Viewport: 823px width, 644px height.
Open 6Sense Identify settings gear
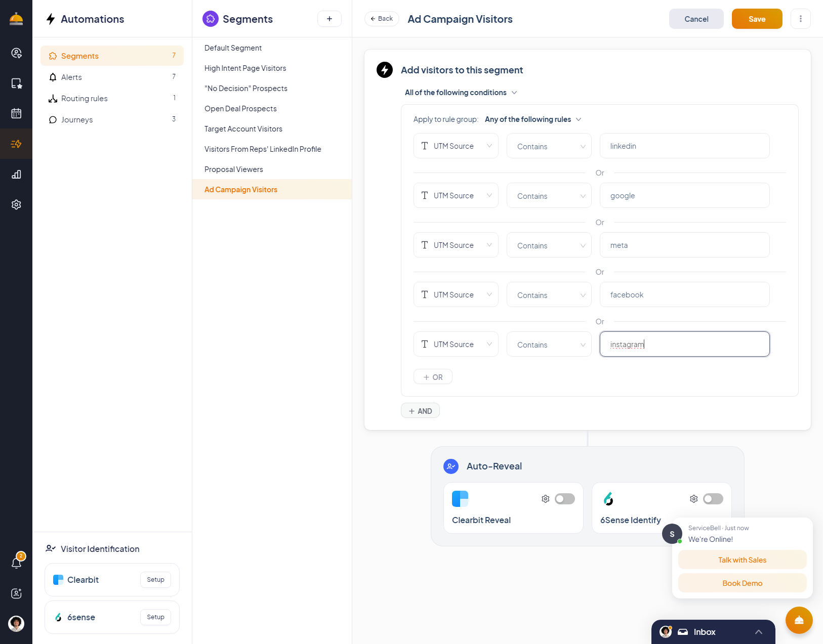[x=693, y=499]
